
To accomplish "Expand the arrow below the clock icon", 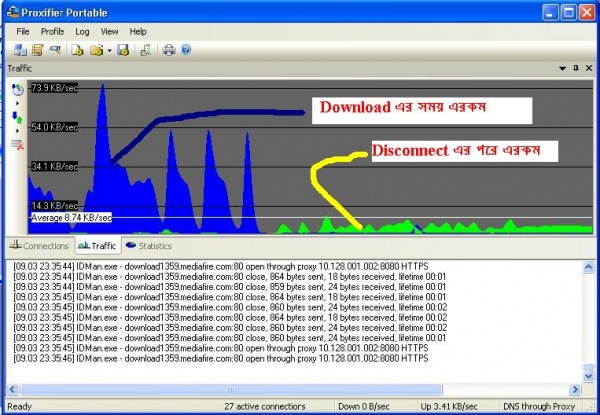I will pos(18,104).
